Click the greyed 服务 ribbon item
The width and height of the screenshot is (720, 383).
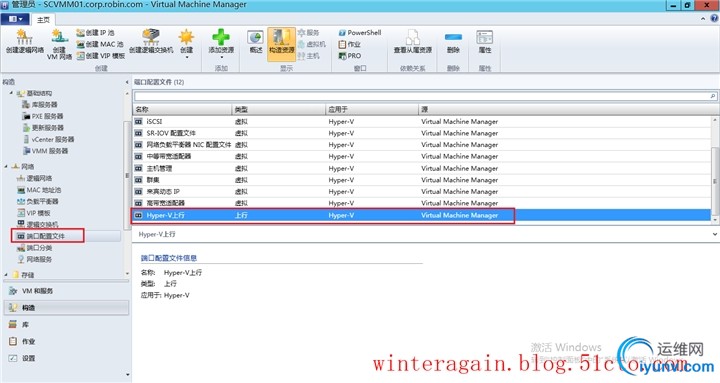coord(308,33)
